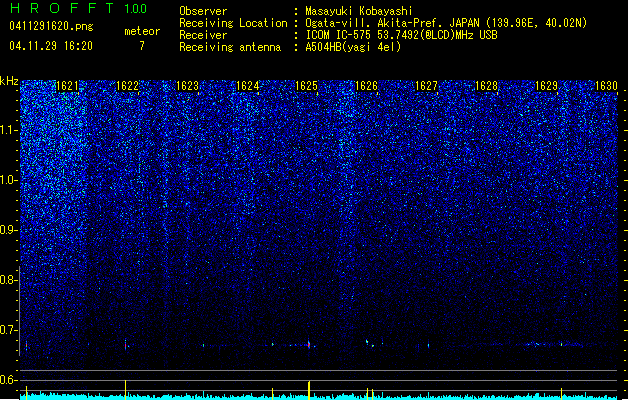Jump to the 1624 time marker
This screenshot has height=400, width=629.
[x=248, y=86]
